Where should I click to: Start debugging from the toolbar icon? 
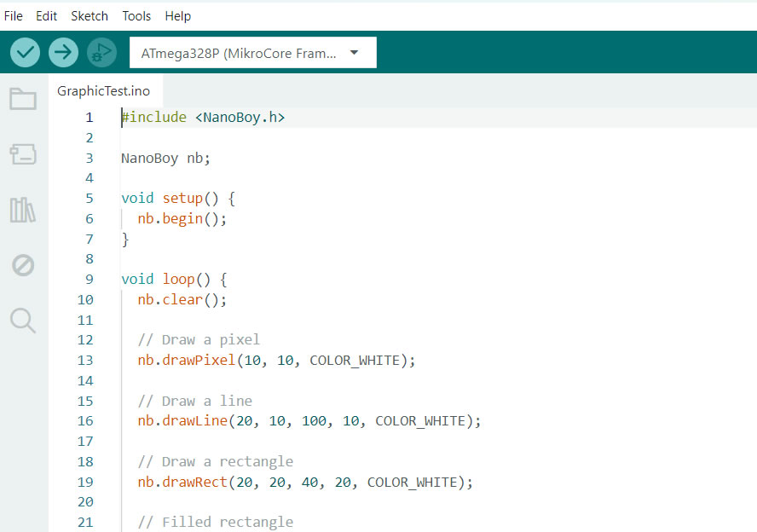101,52
